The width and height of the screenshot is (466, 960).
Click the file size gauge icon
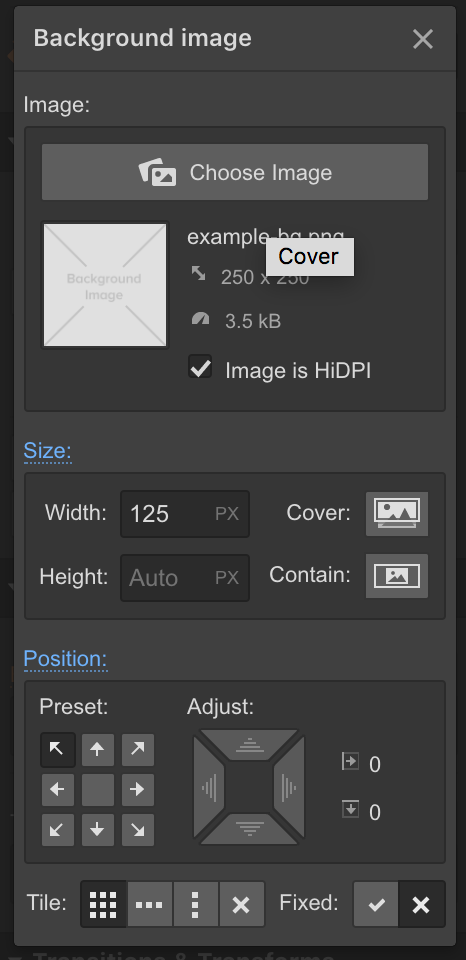pyautogui.click(x=200, y=318)
